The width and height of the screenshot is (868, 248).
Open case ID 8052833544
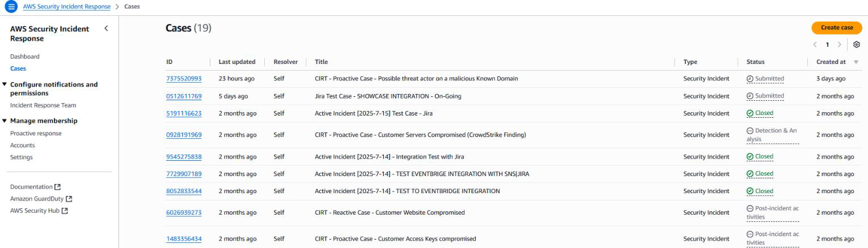click(x=184, y=191)
